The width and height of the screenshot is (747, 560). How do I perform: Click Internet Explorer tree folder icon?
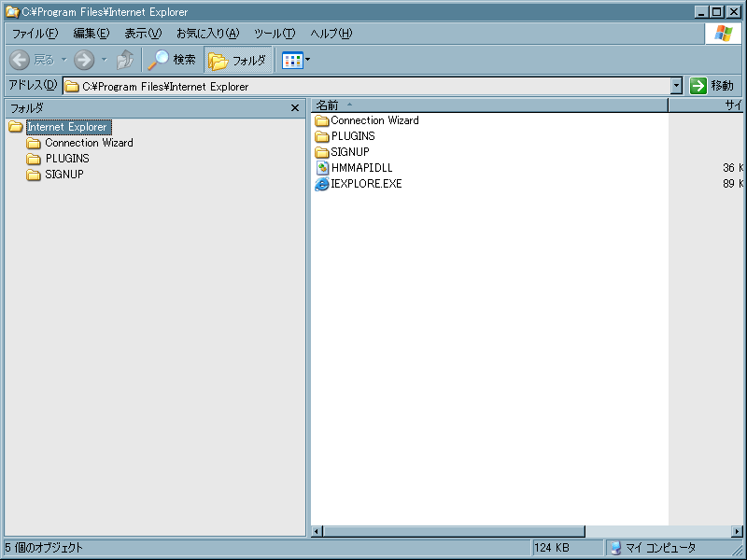click(16, 127)
